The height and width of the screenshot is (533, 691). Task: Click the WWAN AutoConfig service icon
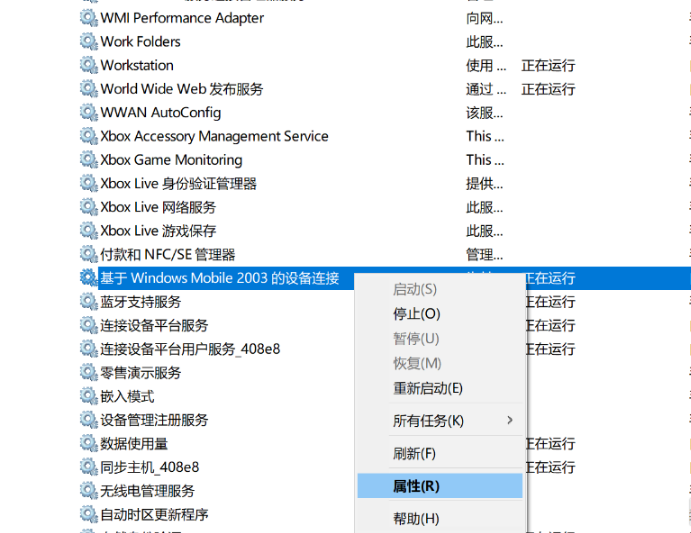coord(89,113)
